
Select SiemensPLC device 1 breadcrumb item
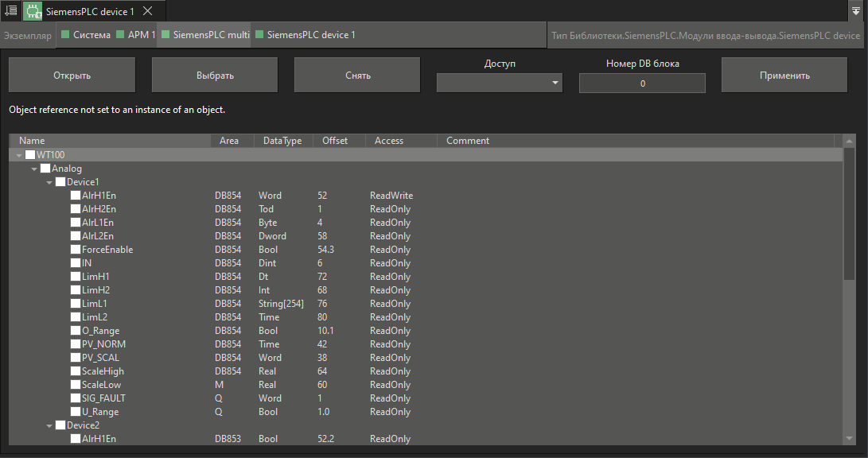(305, 35)
